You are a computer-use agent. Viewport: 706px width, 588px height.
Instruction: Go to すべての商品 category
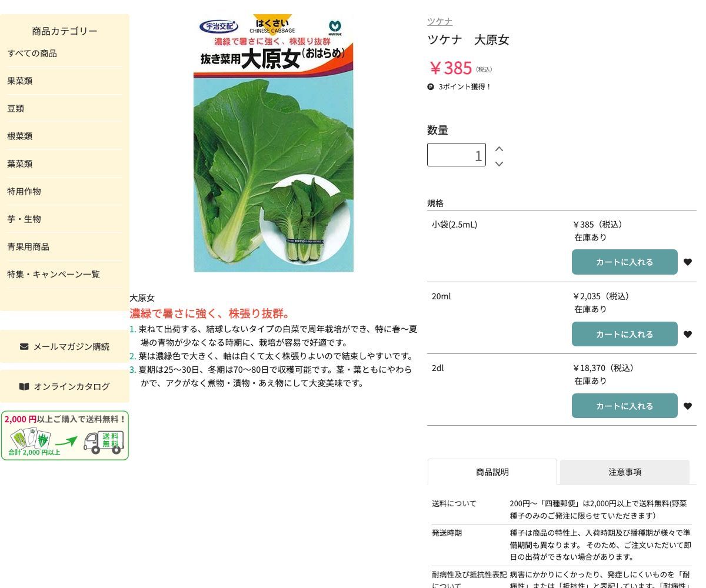[x=32, y=54]
